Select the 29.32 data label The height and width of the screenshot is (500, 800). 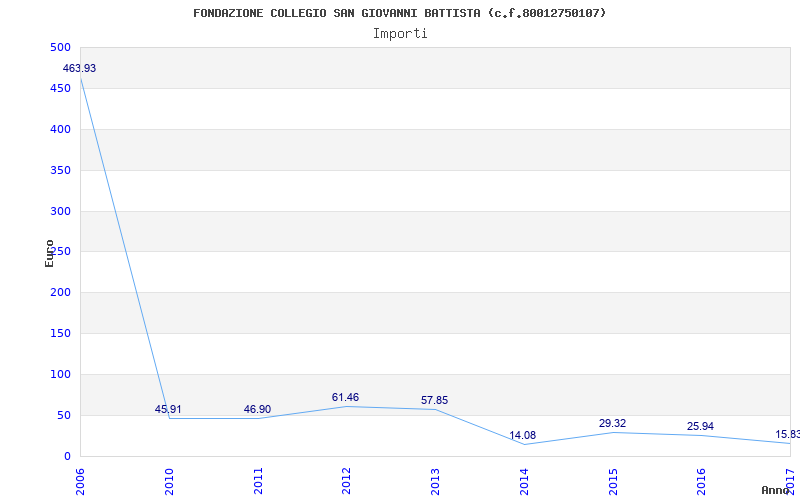[x=612, y=423]
